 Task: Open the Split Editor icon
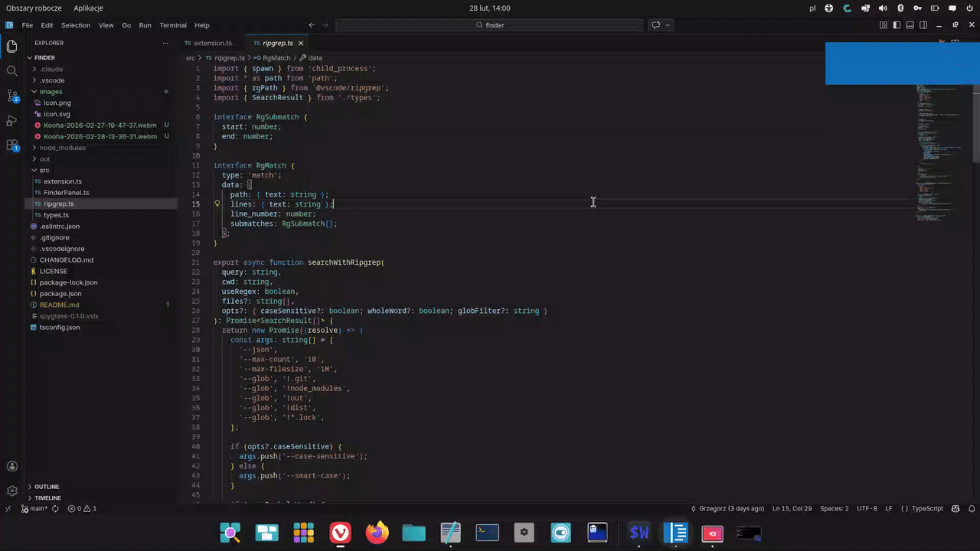pyautogui.click(x=955, y=42)
